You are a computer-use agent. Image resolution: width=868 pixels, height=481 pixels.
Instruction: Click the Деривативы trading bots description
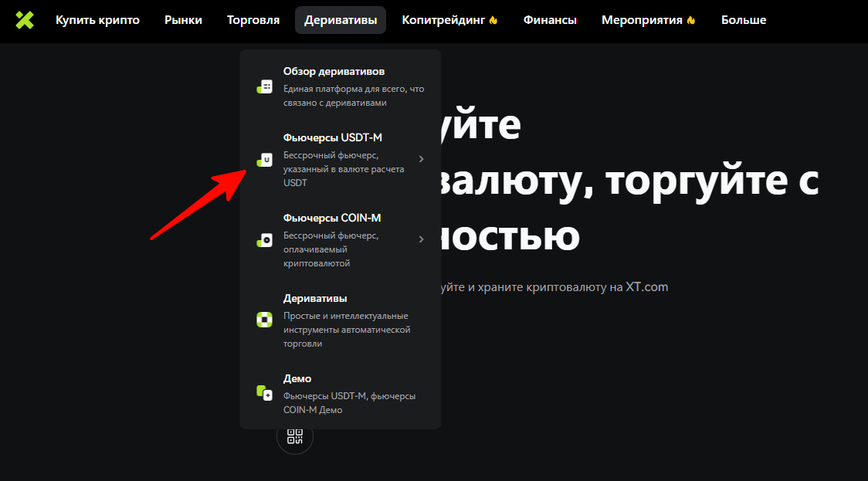[x=346, y=330]
